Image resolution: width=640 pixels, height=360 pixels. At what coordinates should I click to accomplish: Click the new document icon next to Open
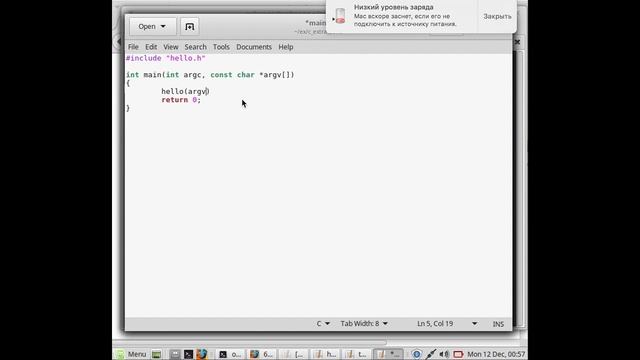pos(189,27)
